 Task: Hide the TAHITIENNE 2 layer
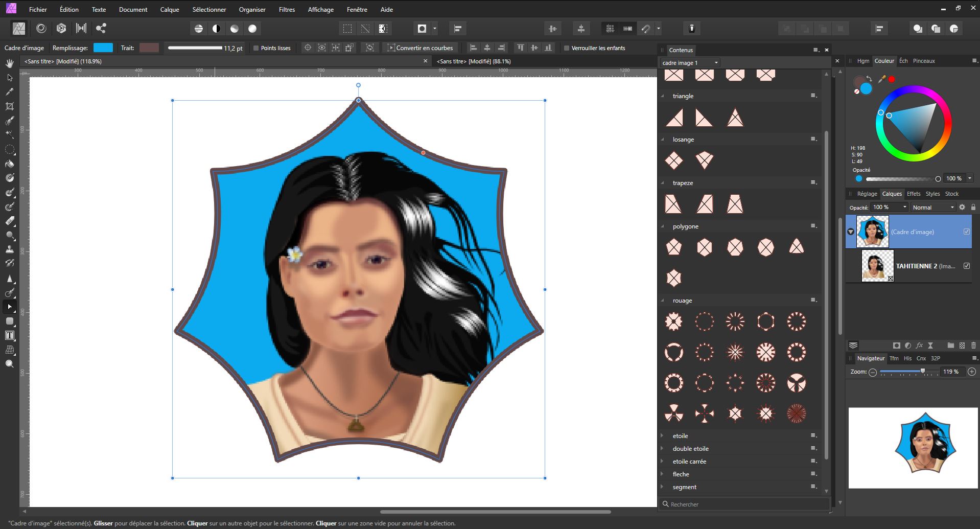pyautogui.click(x=966, y=266)
